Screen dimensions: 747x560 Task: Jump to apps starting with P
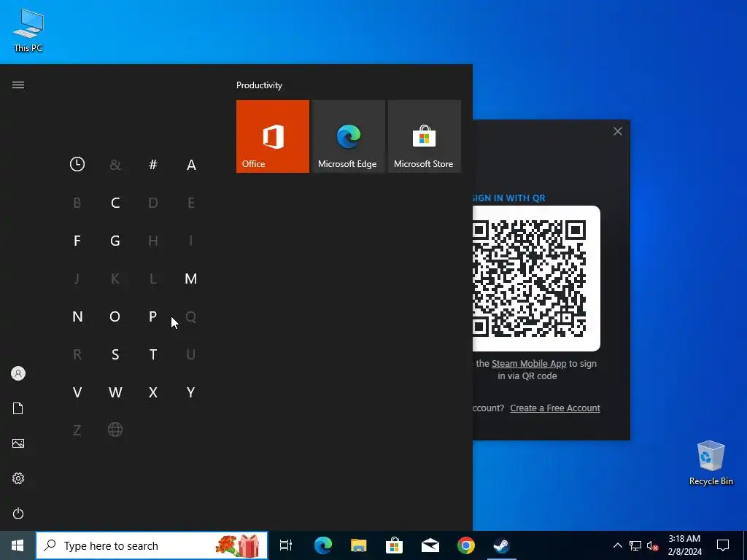coord(153,316)
